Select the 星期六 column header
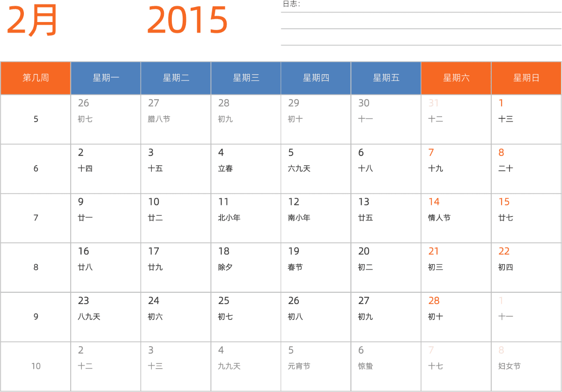The width and height of the screenshot is (562, 392). tap(456, 78)
